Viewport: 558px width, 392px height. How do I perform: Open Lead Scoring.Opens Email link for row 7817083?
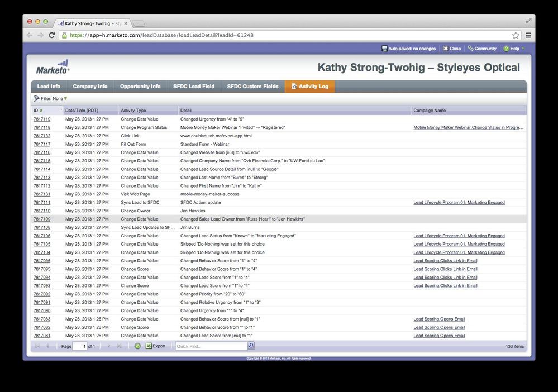coord(439,319)
